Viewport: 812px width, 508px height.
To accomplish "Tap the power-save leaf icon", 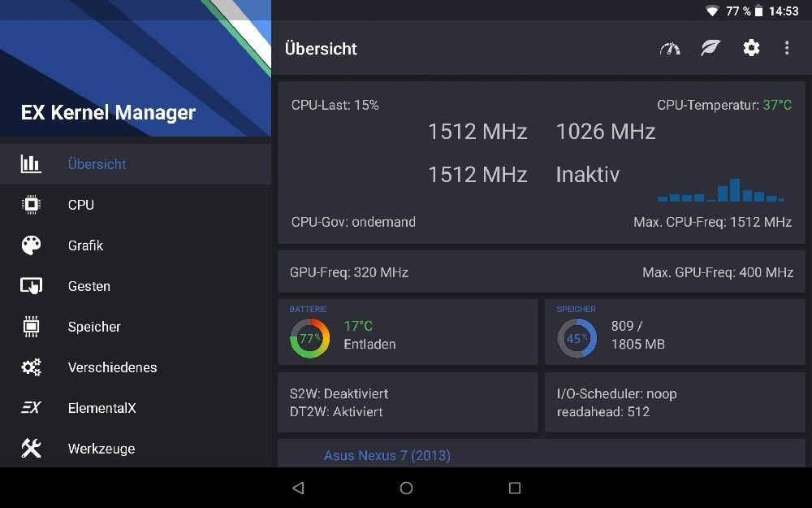I will coord(710,48).
